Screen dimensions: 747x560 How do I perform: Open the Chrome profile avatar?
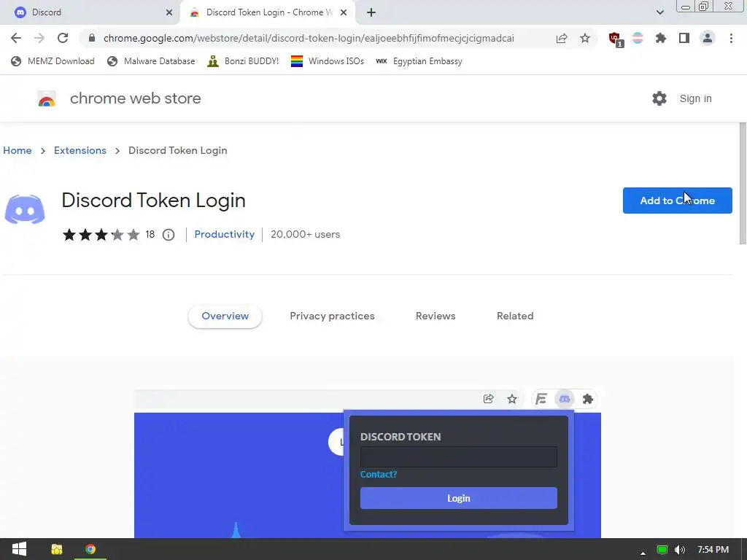point(708,38)
